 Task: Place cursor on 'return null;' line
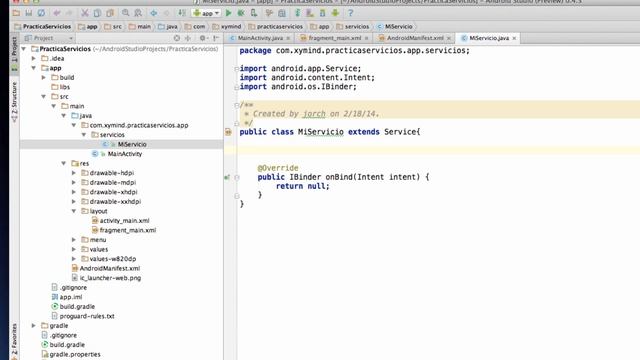pos(302,186)
